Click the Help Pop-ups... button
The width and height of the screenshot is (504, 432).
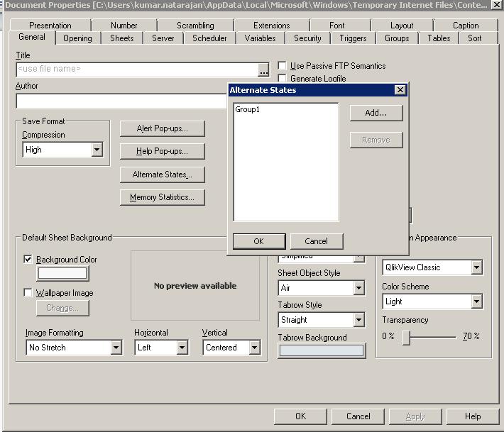coord(162,151)
